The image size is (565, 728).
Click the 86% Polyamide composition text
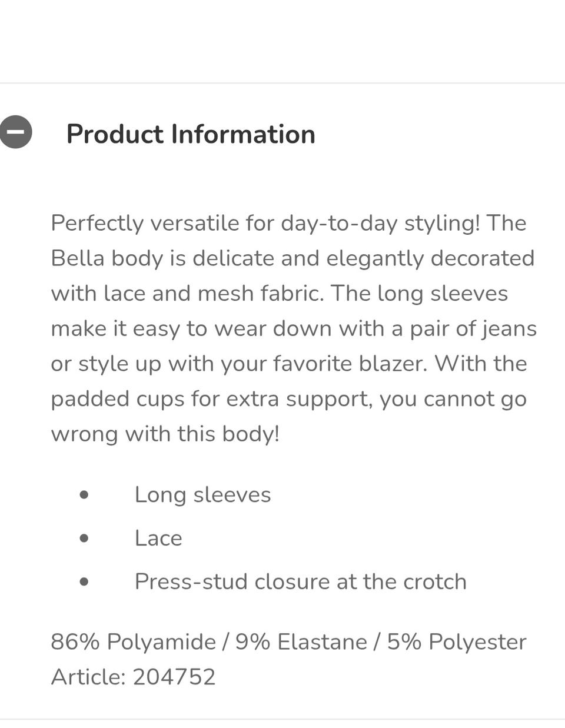click(133, 641)
